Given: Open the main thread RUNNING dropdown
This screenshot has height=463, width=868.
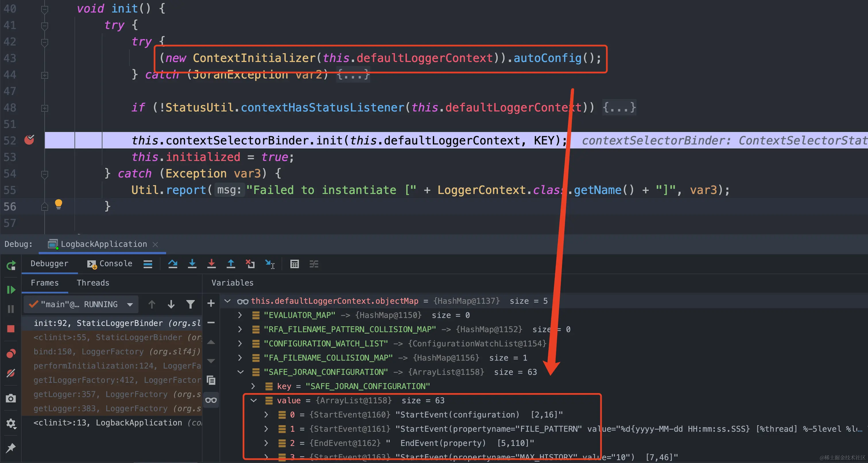Looking at the screenshot, I should coord(81,304).
